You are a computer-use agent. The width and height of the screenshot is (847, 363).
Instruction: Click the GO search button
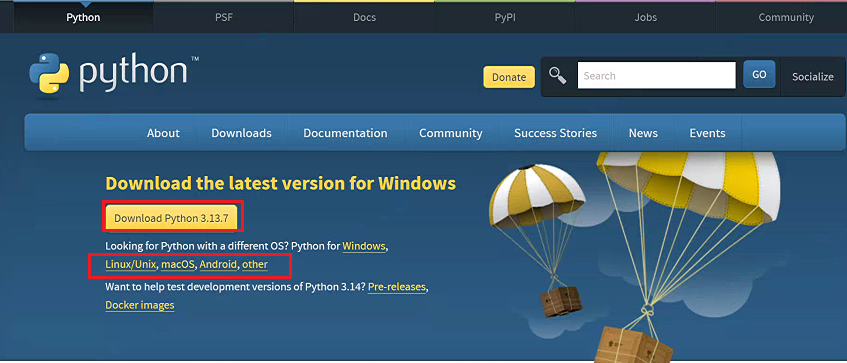759,75
